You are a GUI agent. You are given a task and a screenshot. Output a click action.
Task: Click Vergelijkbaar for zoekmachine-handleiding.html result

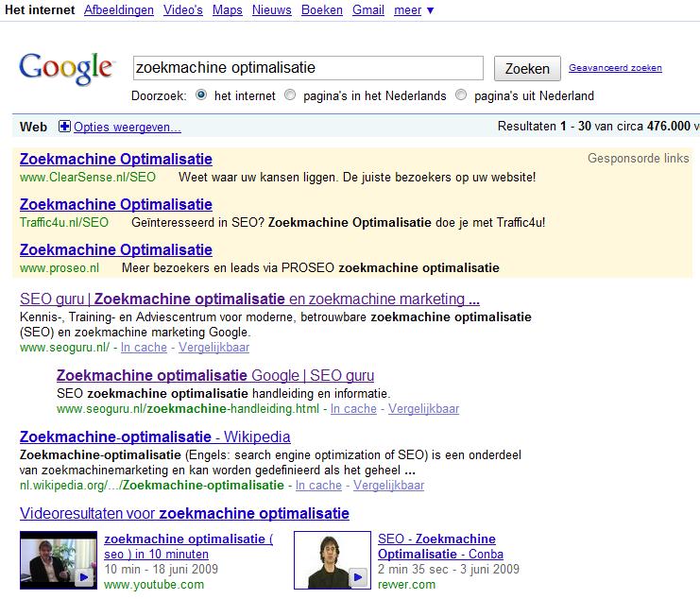(423, 408)
